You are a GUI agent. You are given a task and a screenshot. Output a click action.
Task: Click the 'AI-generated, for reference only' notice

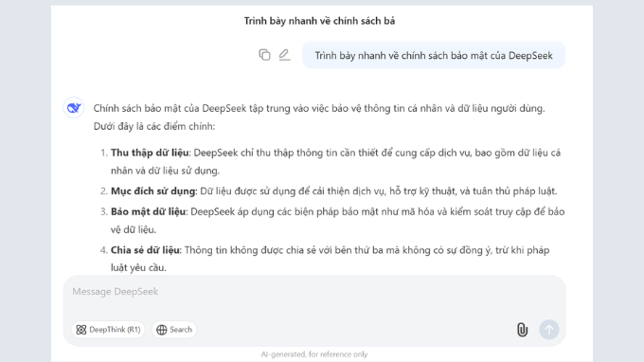(x=314, y=354)
